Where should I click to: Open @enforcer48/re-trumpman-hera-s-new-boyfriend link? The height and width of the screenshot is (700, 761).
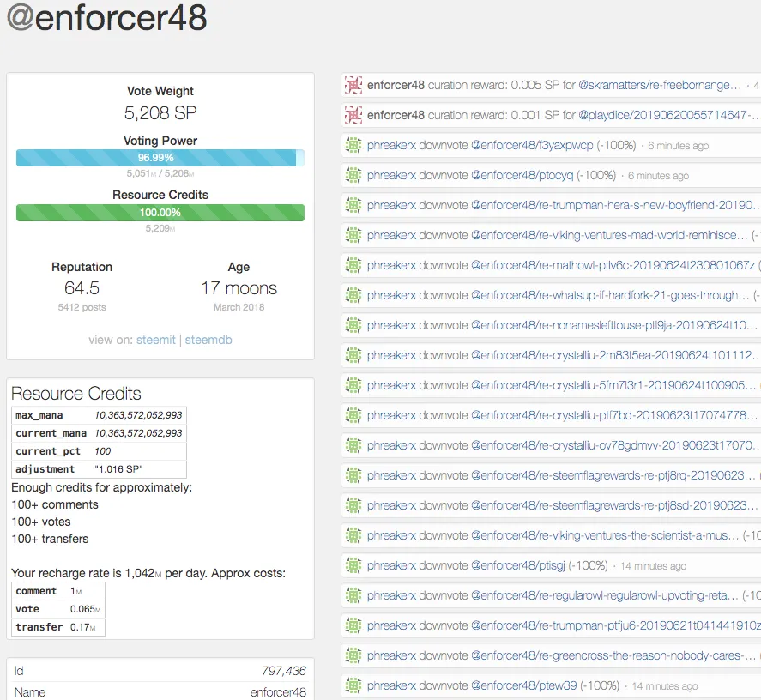pos(615,205)
